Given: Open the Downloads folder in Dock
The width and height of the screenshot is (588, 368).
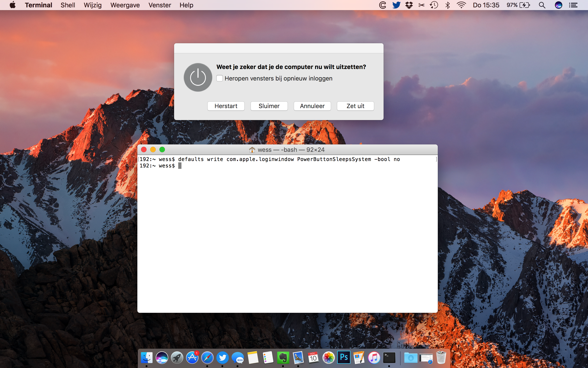Looking at the screenshot, I should (411, 358).
